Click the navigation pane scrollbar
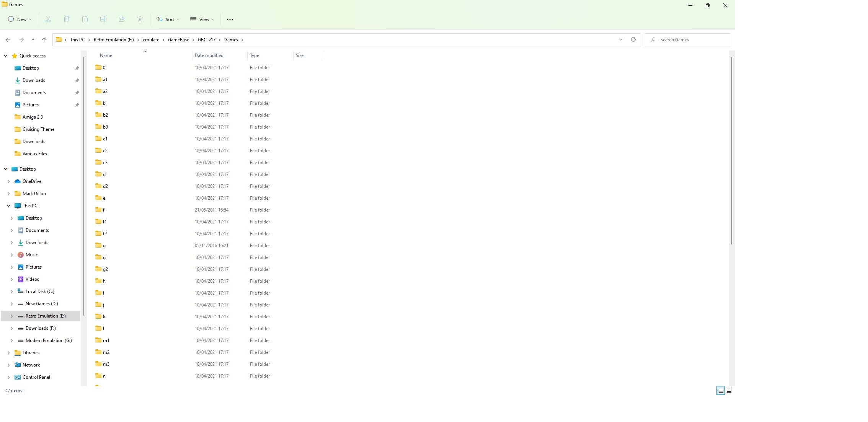Screen dimensions: 868x422 [x=83, y=186]
